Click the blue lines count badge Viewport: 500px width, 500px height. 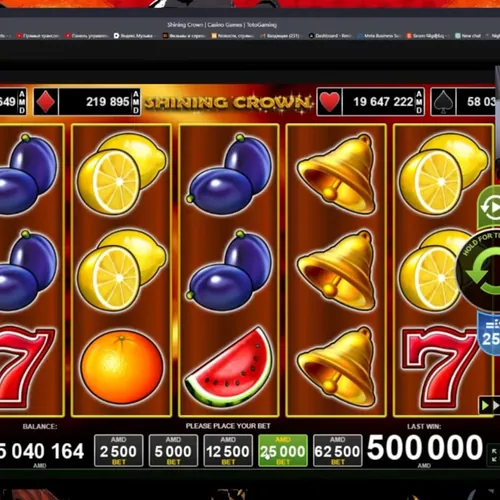point(489,334)
